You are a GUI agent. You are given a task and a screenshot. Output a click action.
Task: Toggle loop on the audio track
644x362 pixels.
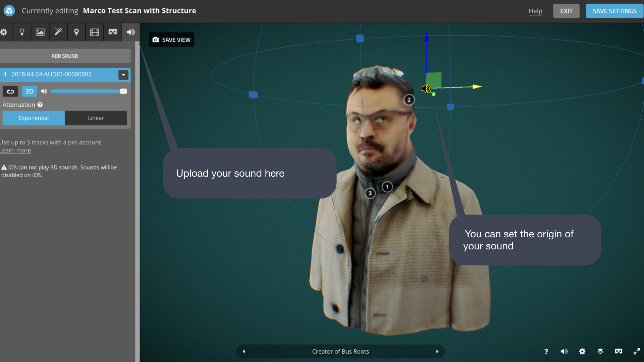point(10,91)
